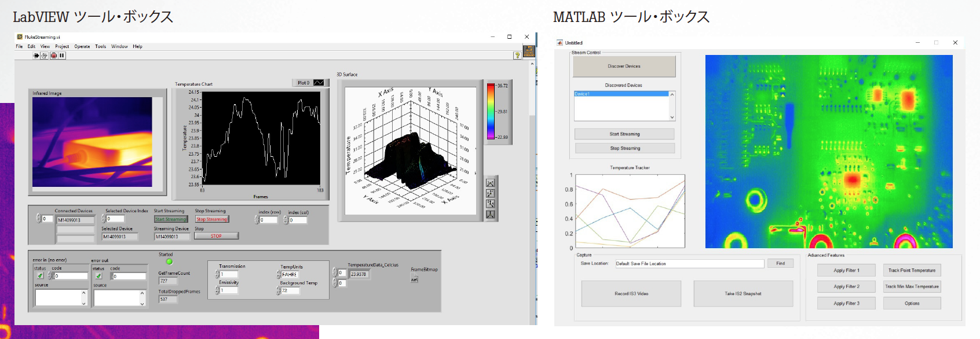
Task: Click the Track Point Temperature button
Action: [912, 270]
